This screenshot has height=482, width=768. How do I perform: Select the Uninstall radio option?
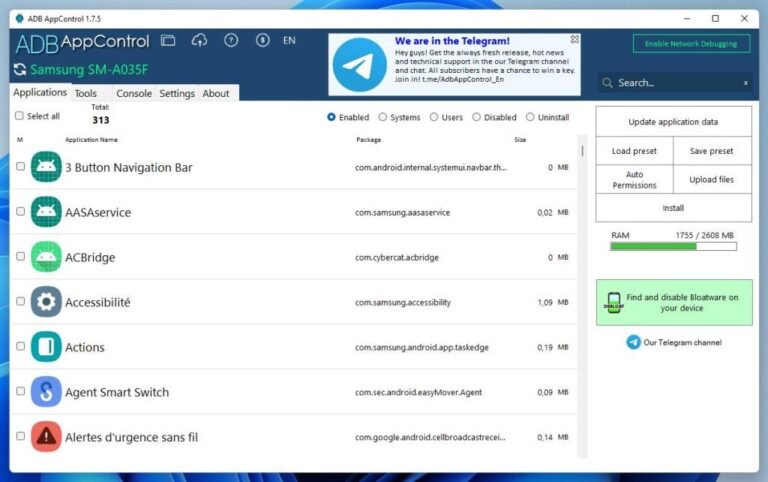click(530, 117)
